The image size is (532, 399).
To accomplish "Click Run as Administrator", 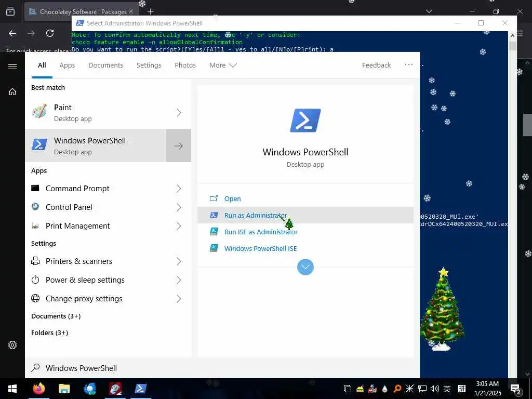I will (305, 215).
